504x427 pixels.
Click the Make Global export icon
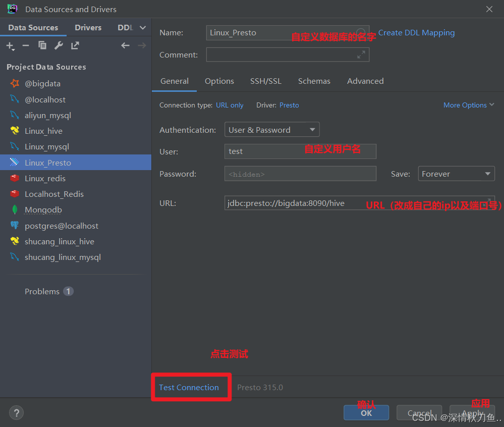75,45
